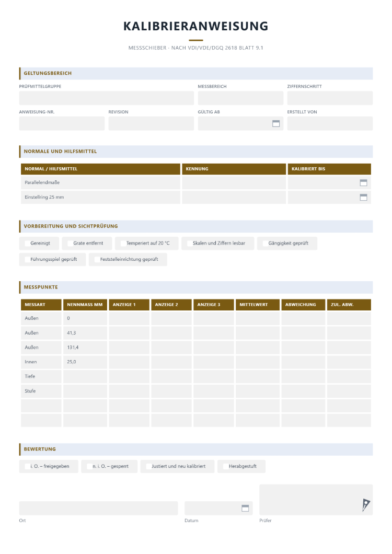Screen dimensions: 392x554
Task: Click the Zul. Abw. column header
Action: 349,305
